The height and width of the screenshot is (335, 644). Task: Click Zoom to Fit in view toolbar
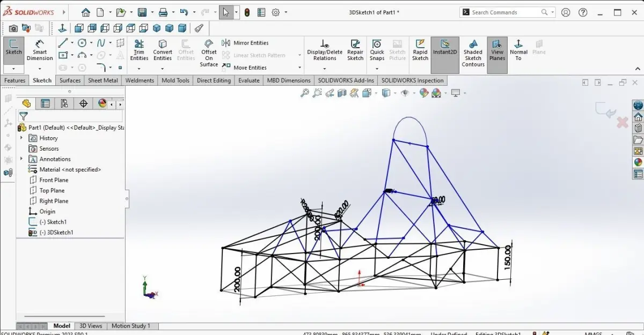[305, 93]
